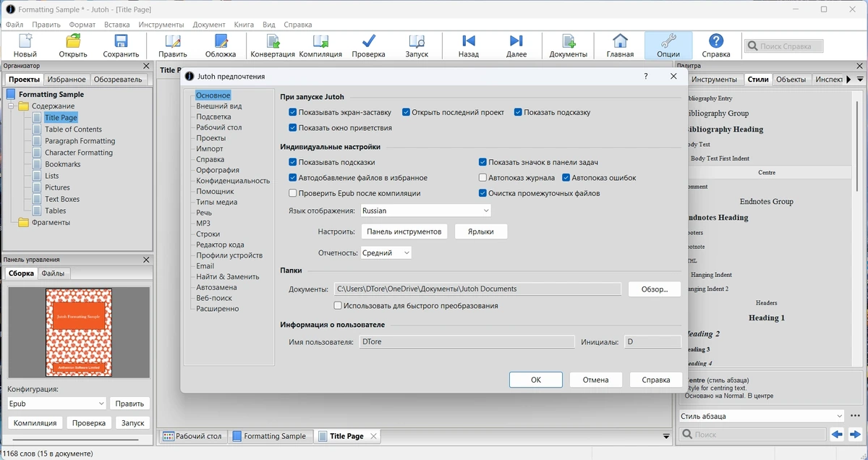Open the Файл menu

point(14,25)
